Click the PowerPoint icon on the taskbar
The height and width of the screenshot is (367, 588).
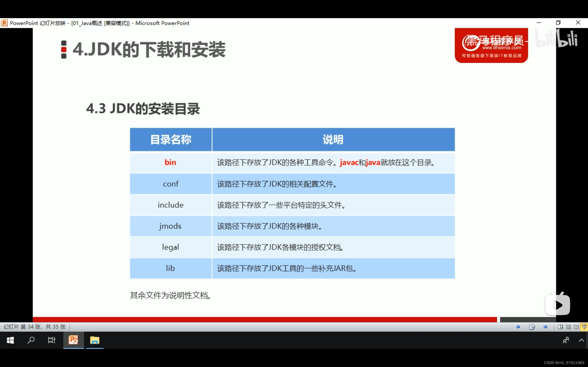point(73,340)
